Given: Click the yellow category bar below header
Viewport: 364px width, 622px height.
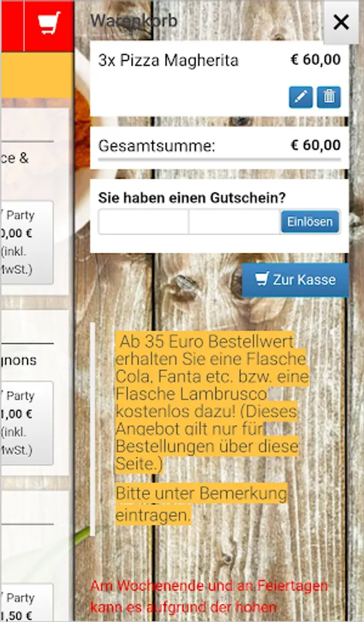Looking at the screenshot, I should 37,75.
